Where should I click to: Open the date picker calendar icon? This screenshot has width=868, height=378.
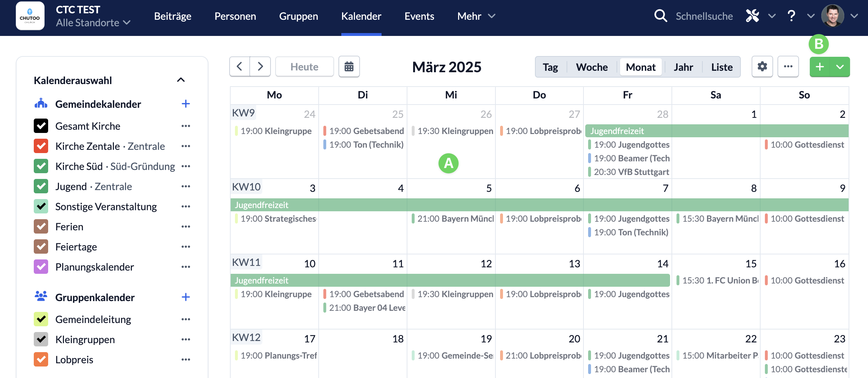tap(349, 66)
